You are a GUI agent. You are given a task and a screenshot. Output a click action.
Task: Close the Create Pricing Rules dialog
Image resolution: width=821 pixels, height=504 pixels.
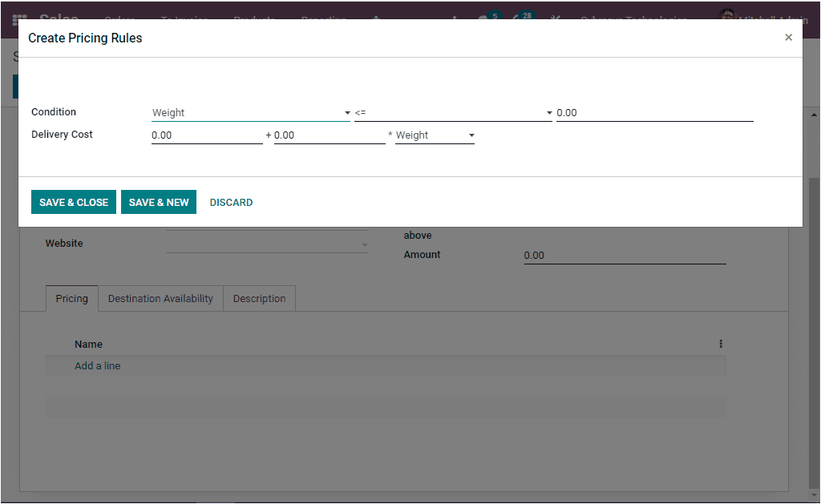coord(788,37)
